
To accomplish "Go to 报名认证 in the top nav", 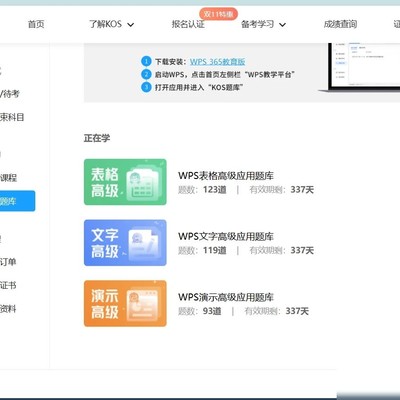I will pos(188,24).
